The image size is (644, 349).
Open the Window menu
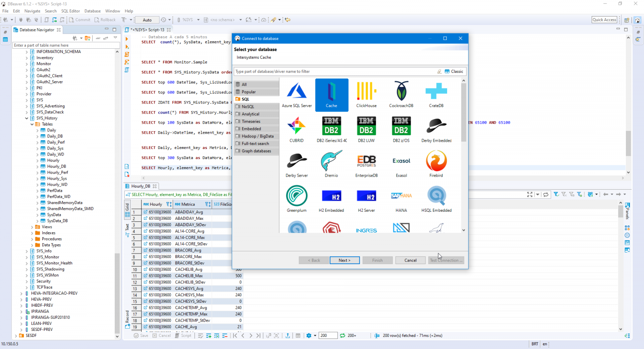(x=113, y=11)
